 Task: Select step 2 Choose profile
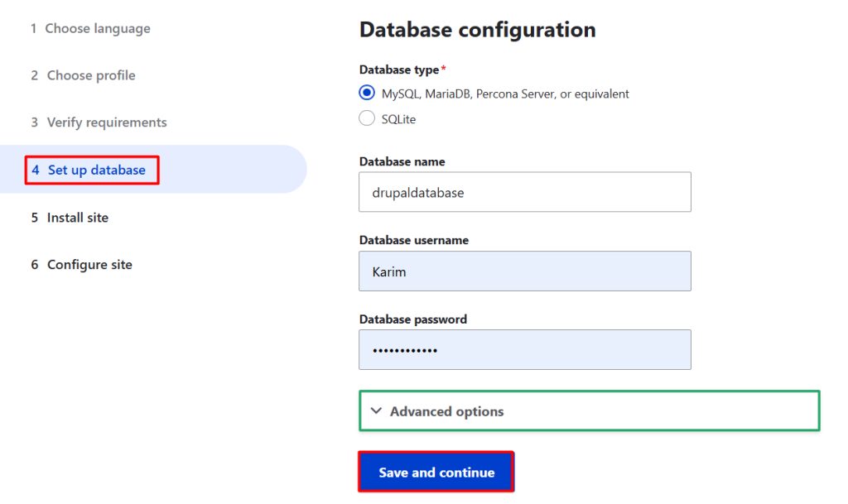pos(83,75)
